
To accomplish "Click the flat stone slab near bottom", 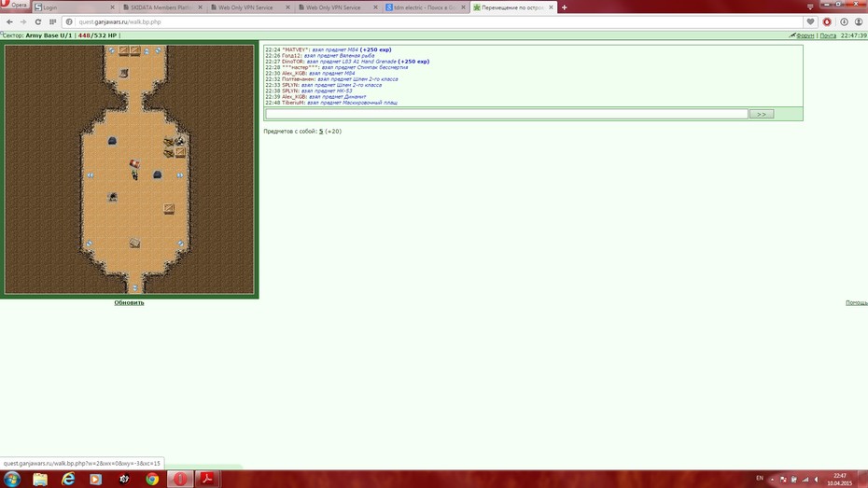I will pos(134,243).
